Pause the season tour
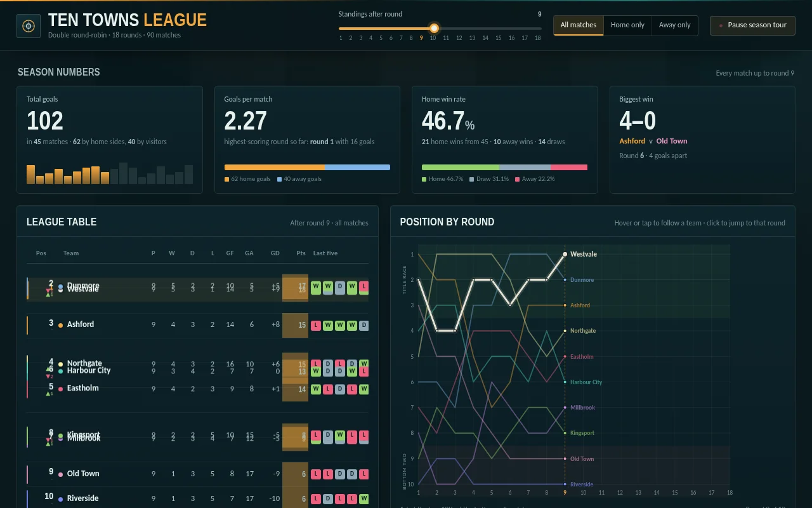Screen dimensions: 812x508 (x=752, y=25)
